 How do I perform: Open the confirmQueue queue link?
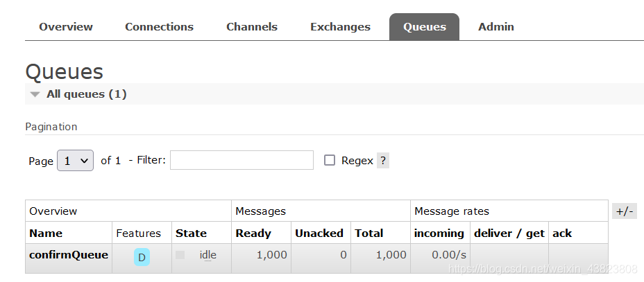tap(69, 255)
